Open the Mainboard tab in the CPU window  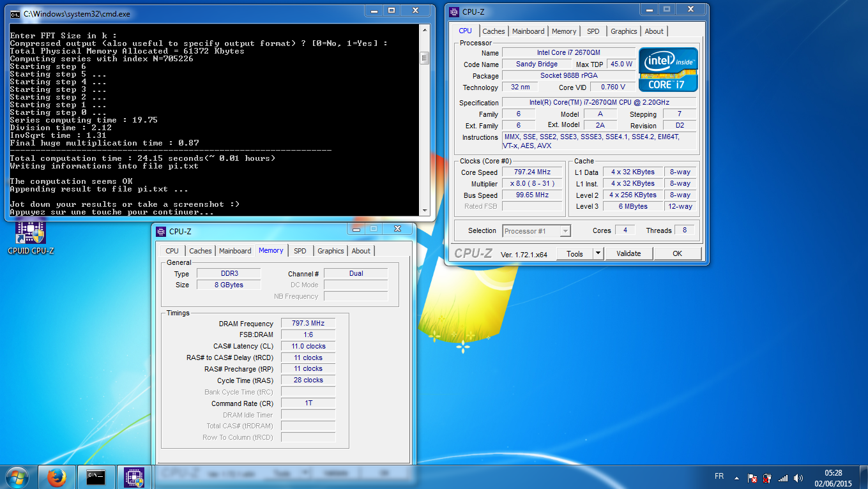(x=528, y=31)
